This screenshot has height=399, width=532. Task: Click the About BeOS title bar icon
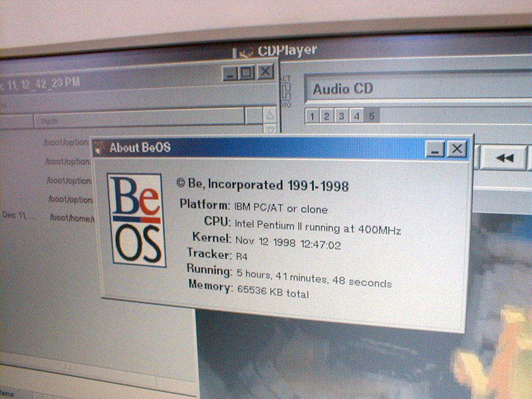point(100,146)
